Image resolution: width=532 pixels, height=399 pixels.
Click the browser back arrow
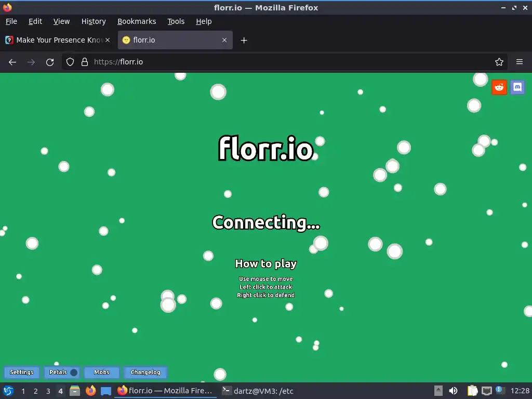tap(12, 62)
